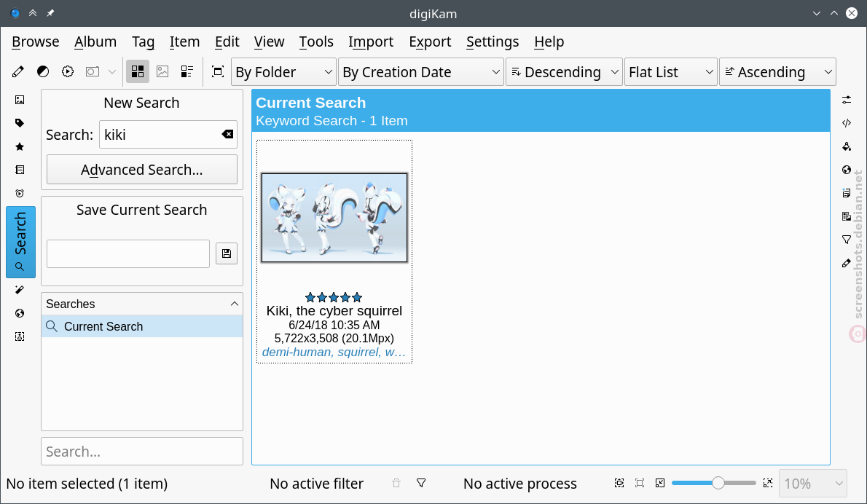Viewport: 867px width, 504px height.
Task: Click the save search floppy icon
Action: point(226,253)
